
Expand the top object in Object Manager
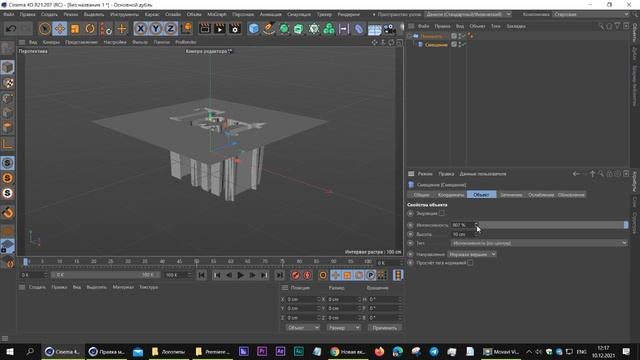click(410, 36)
